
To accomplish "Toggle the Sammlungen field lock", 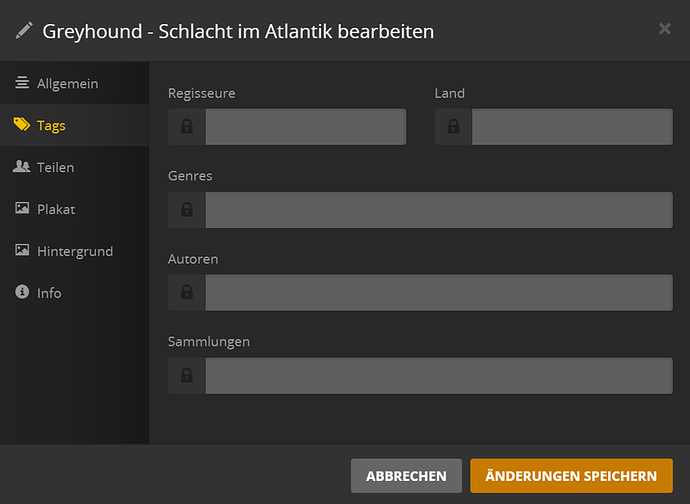I will pos(186,375).
